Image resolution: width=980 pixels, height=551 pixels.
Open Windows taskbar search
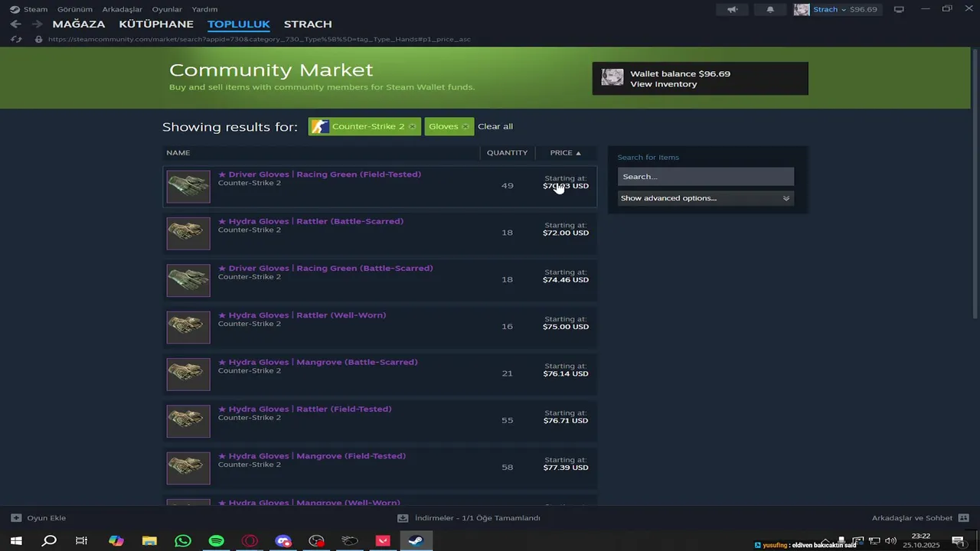click(x=49, y=541)
